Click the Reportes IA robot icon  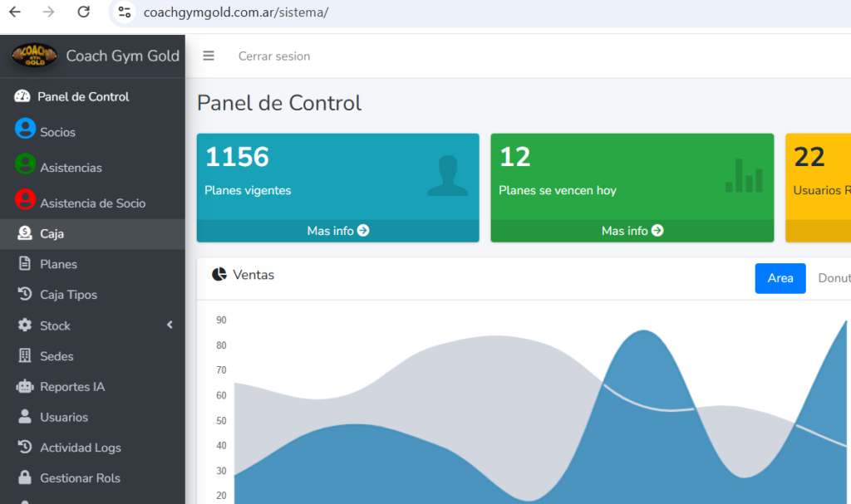point(25,387)
